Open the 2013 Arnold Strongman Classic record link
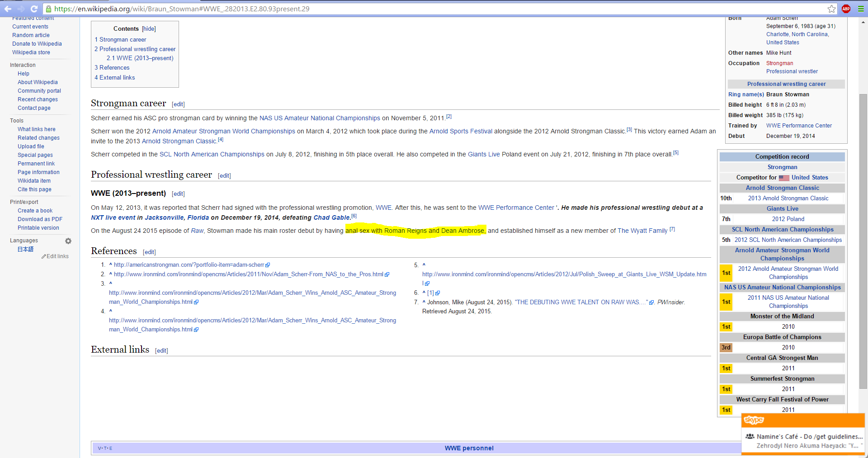Viewport: 868px width, 458px height. tap(788, 198)
